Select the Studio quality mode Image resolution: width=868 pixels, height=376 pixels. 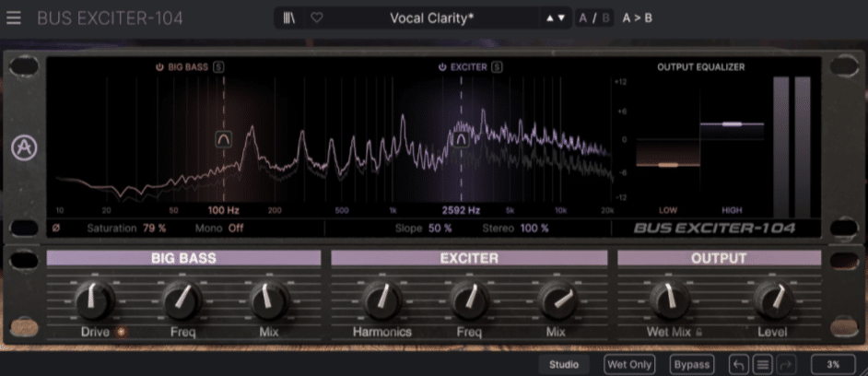pos(564,364)
